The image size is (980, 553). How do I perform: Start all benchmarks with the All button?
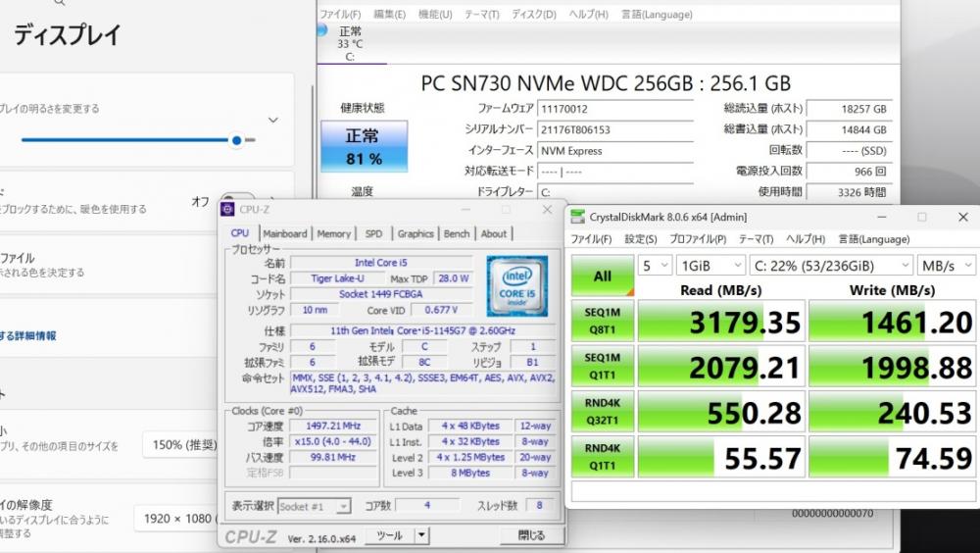point(603,276)
